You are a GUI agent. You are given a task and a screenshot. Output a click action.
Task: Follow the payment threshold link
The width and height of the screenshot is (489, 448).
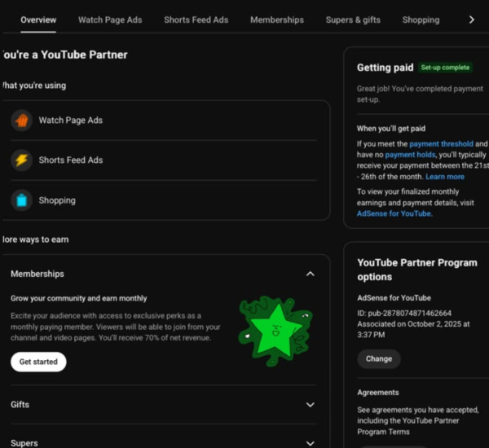441,143
